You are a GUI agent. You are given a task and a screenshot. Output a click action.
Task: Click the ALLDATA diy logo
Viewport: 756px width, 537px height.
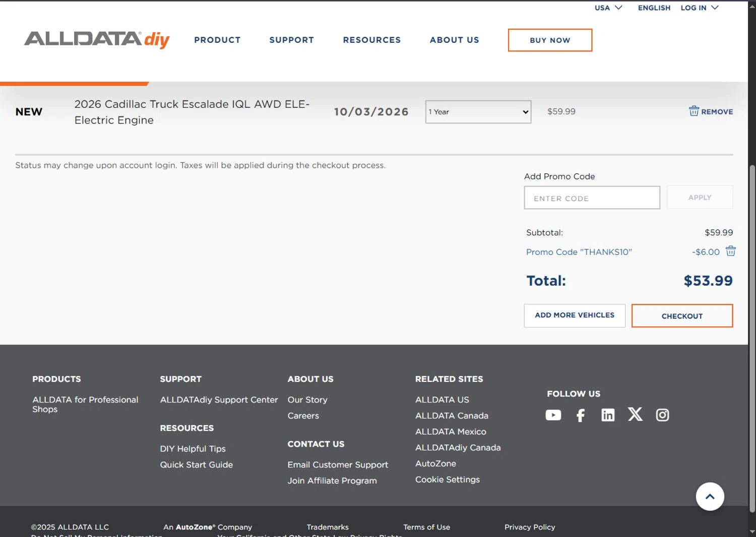tap(97, 40)
